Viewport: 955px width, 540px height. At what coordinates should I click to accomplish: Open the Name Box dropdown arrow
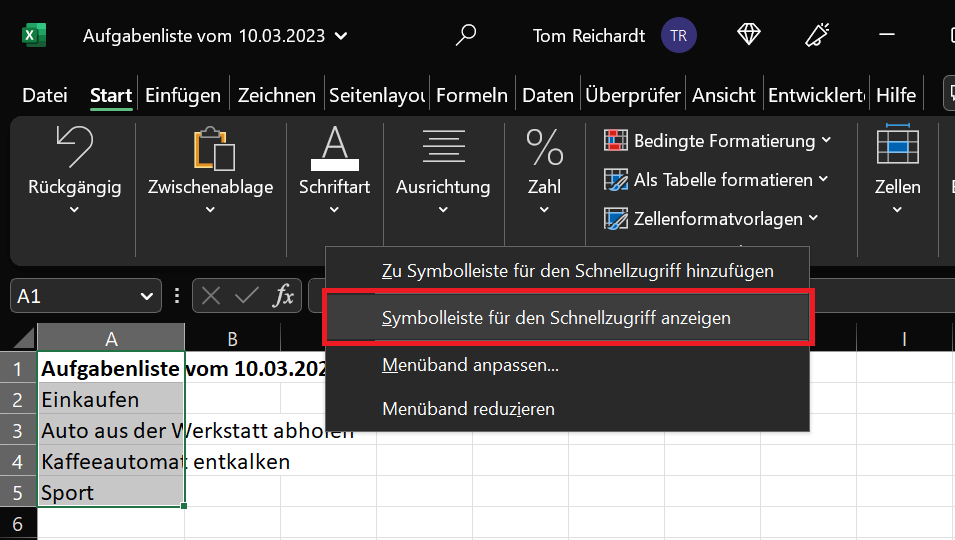click(147, 296)
